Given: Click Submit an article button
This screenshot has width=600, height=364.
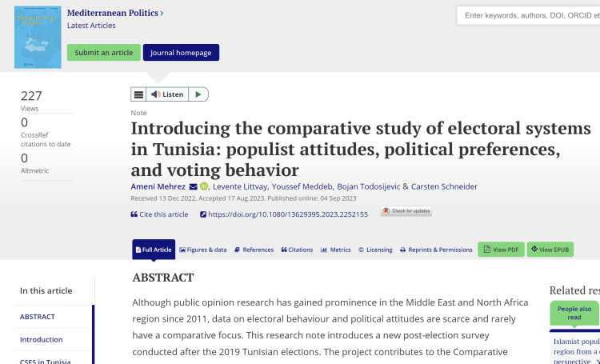Looking at the screenshot, I should pyautogui.click(x=103, y=53).
